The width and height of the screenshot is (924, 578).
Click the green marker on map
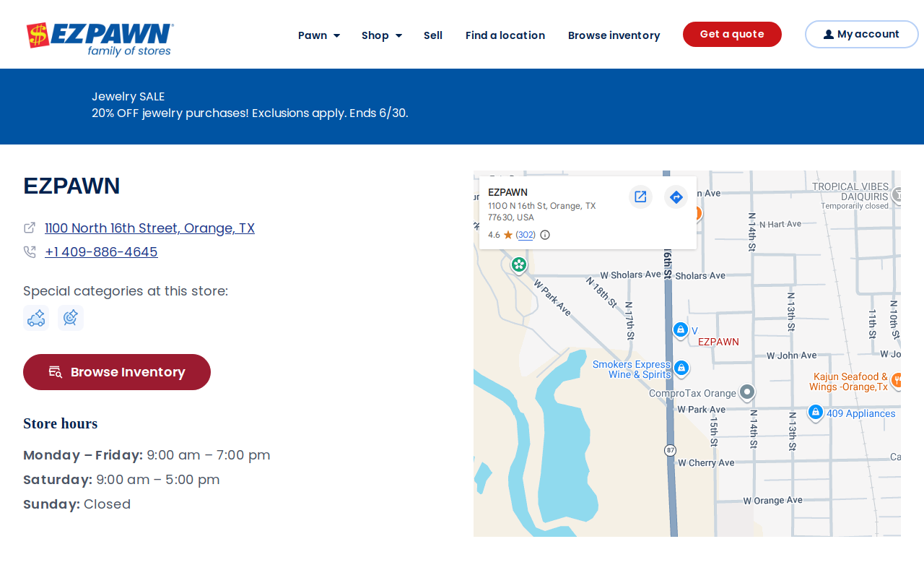tap(518, 265)
